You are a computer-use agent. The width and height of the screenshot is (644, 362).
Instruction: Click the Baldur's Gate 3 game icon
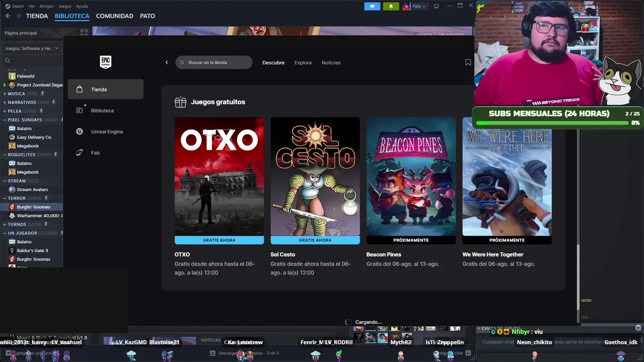pyautogui.click(x=12, y=250)
